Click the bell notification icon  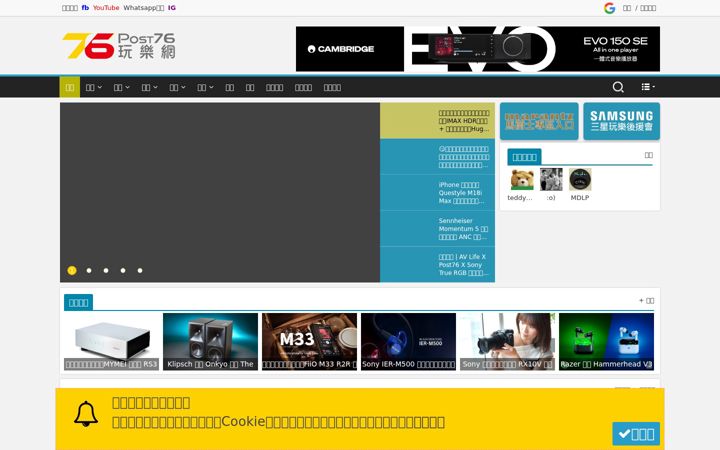tap(86, 414)
